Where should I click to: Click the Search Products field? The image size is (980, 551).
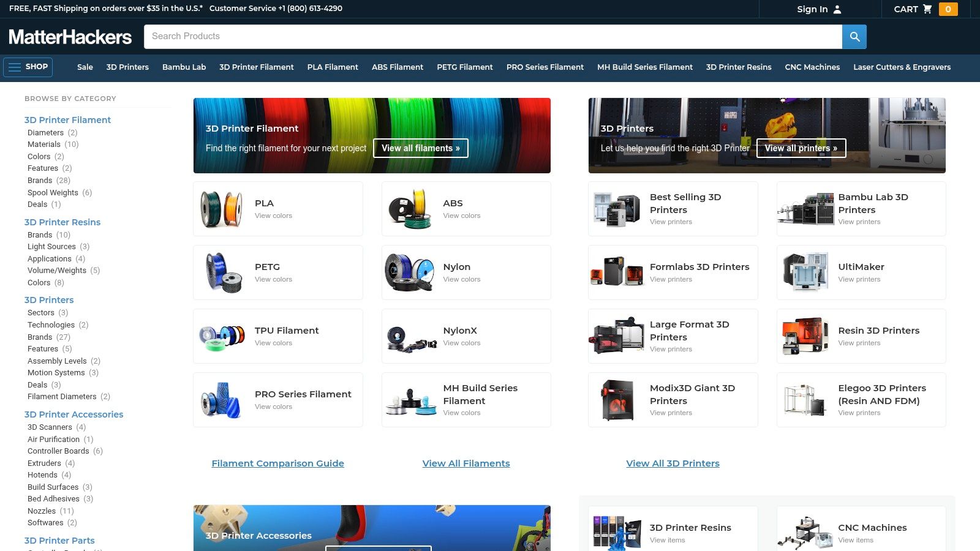click(493, 37)
